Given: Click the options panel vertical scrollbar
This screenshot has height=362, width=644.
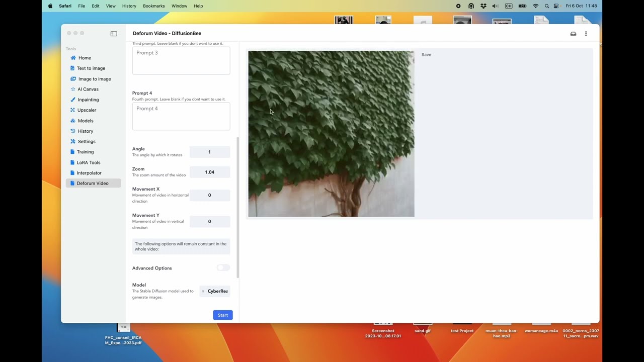Looking at the screenshot, I should [237, 207].
